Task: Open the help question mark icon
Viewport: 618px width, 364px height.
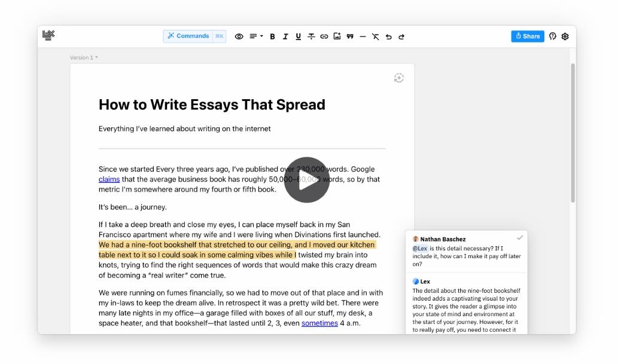Action: (553, 36)
